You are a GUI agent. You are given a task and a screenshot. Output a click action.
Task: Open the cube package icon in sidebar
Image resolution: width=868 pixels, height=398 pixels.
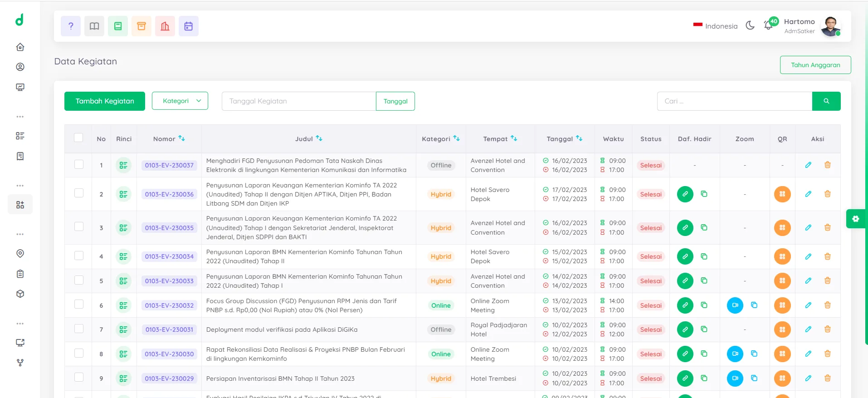click(x=20, y=294)
